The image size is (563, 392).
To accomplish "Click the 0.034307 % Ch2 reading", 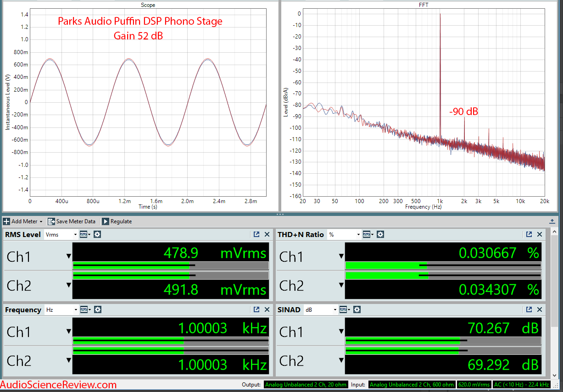I will [x=499, y=289].
